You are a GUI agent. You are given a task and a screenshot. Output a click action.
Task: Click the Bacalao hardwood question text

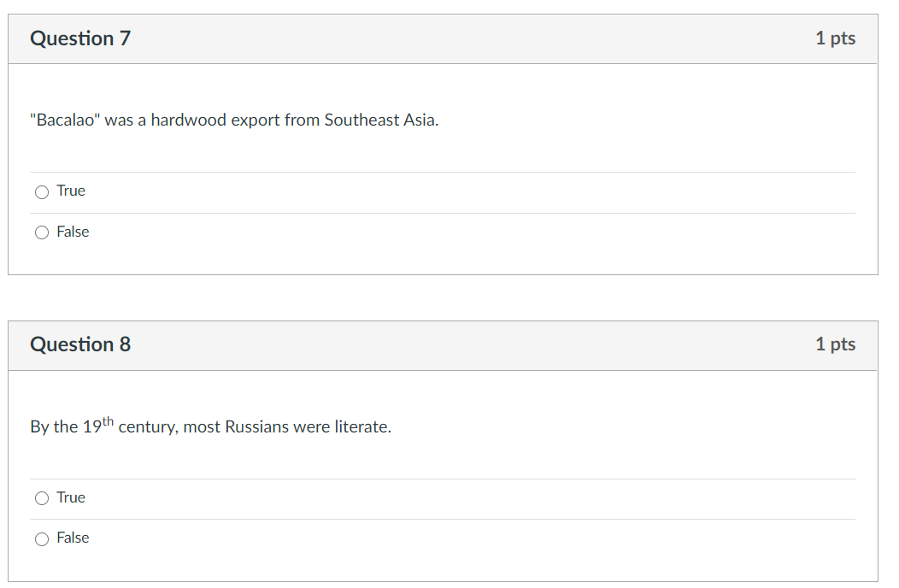click(x=234, y=121)
